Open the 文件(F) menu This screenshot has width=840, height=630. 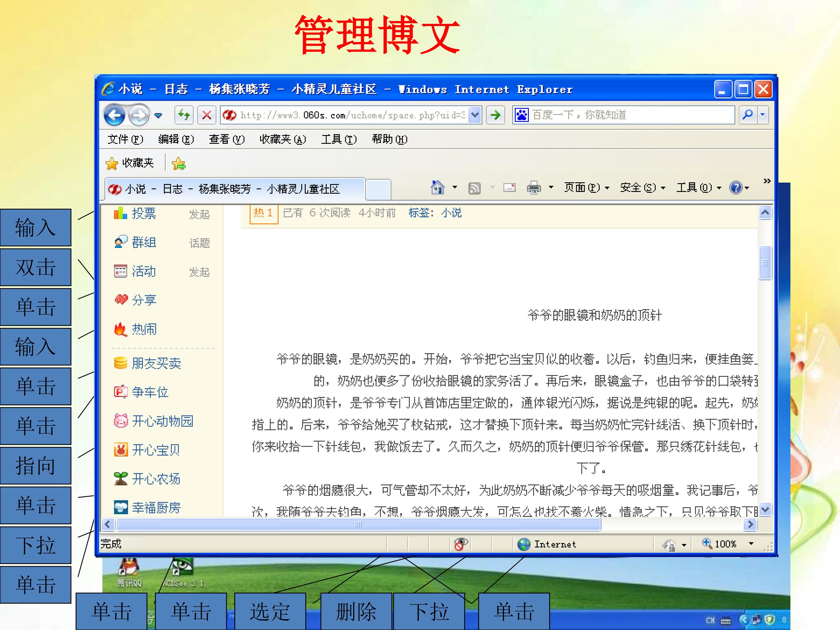coord(125,139)
